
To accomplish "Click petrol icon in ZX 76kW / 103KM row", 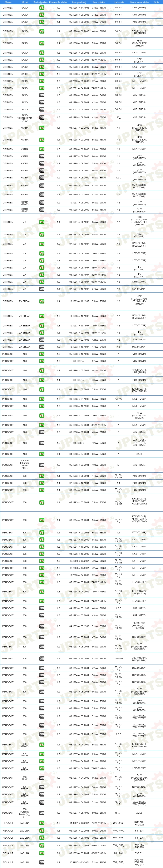I will coord(42,261).
